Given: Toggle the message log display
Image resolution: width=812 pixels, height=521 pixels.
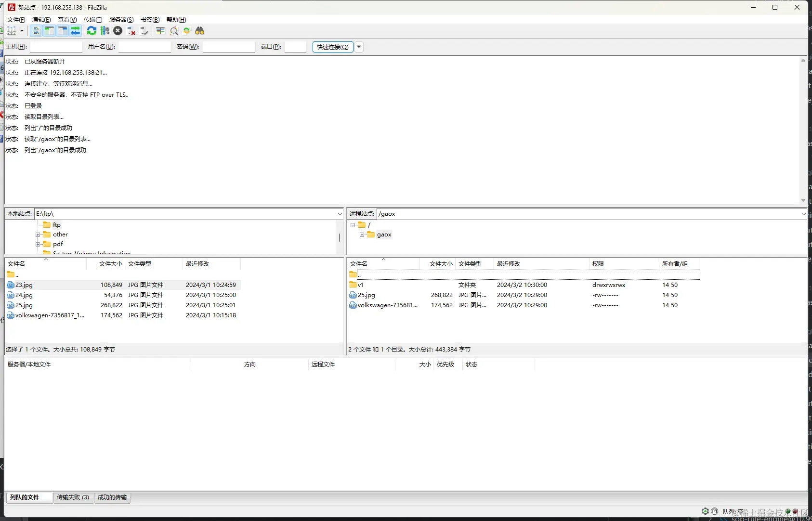Looking at the screenshot, I should 36,31.
